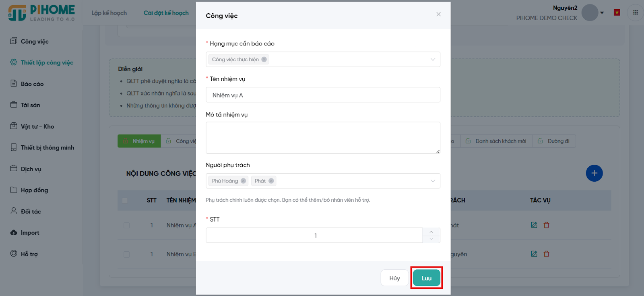Open Báo cáo in the sidebar
The width and height of the screenshot is (644, 296).
point(32,84)
